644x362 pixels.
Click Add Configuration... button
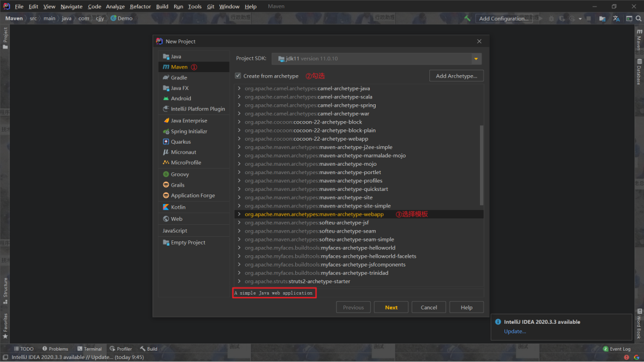point(503,18)
